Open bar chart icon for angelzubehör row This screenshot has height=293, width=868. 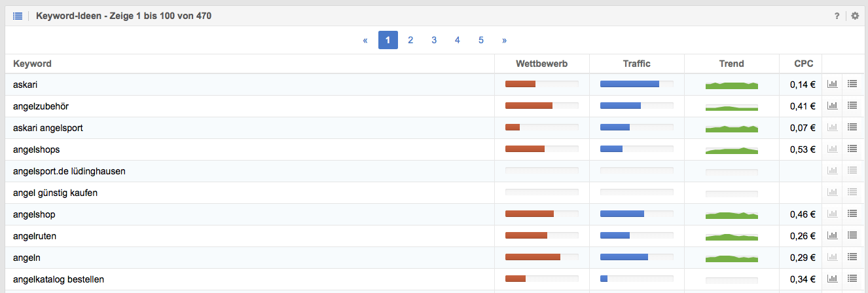tap(833, 106)
